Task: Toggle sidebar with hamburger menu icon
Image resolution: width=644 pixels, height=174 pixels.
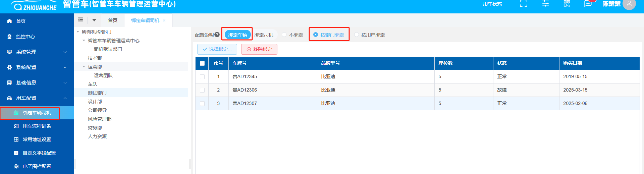Action: [x=80, y=20]
